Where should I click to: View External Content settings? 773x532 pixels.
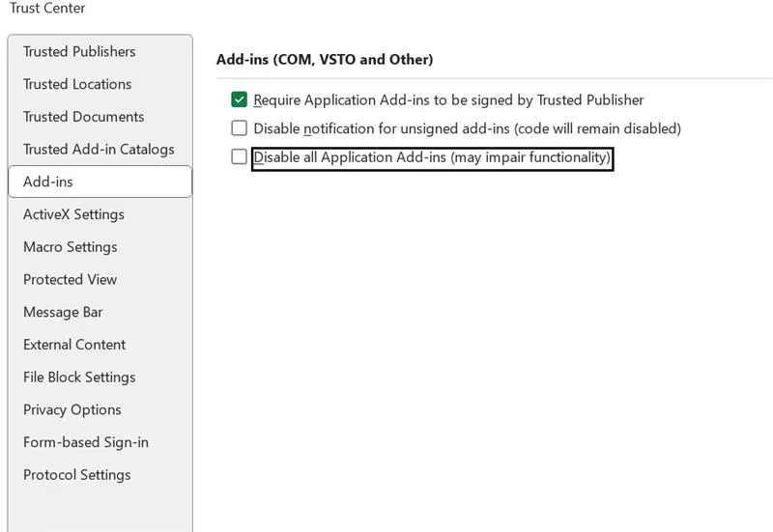pyautogui.click(x=100, y=345)
